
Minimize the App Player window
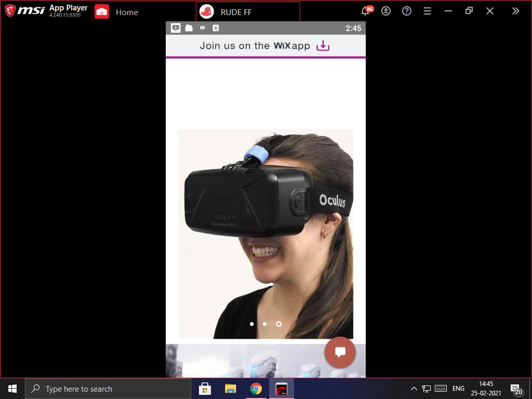[x=448, y=11]
